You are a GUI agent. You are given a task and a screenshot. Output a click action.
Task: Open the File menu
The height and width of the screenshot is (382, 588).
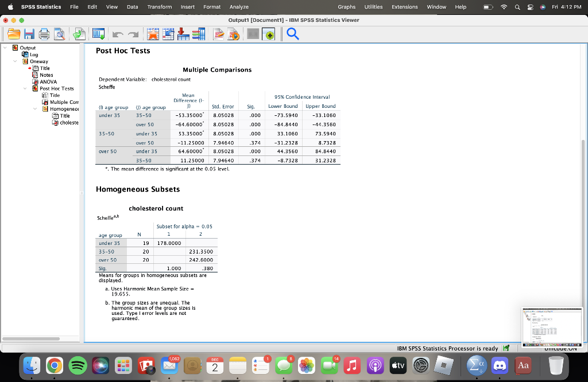tap(74, 7)
